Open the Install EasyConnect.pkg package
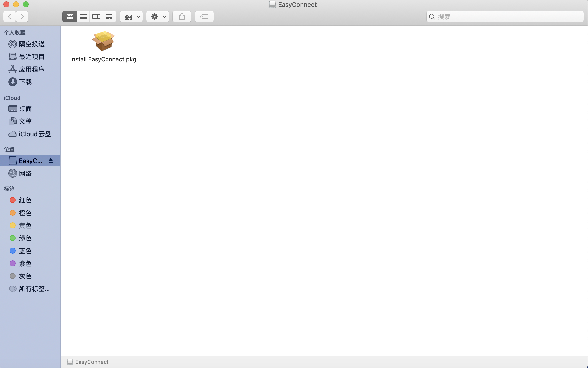Viewport: 588px width, 368px height. point(103,41)
